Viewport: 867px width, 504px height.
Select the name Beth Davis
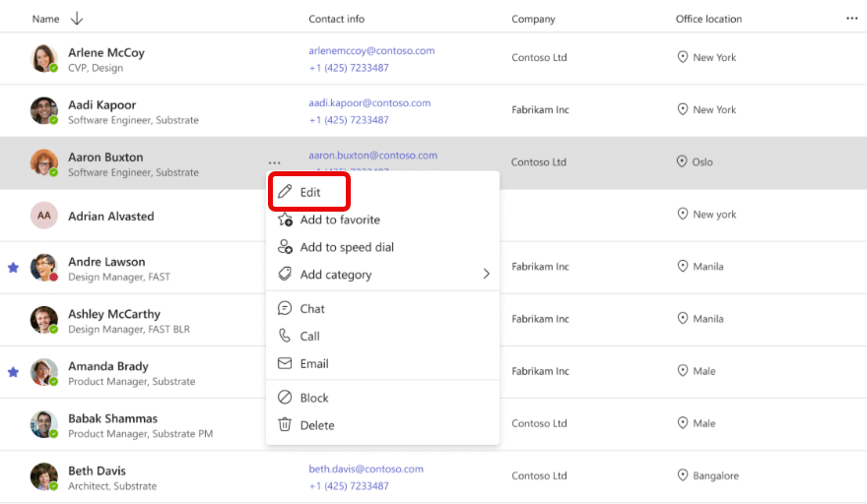97,471
